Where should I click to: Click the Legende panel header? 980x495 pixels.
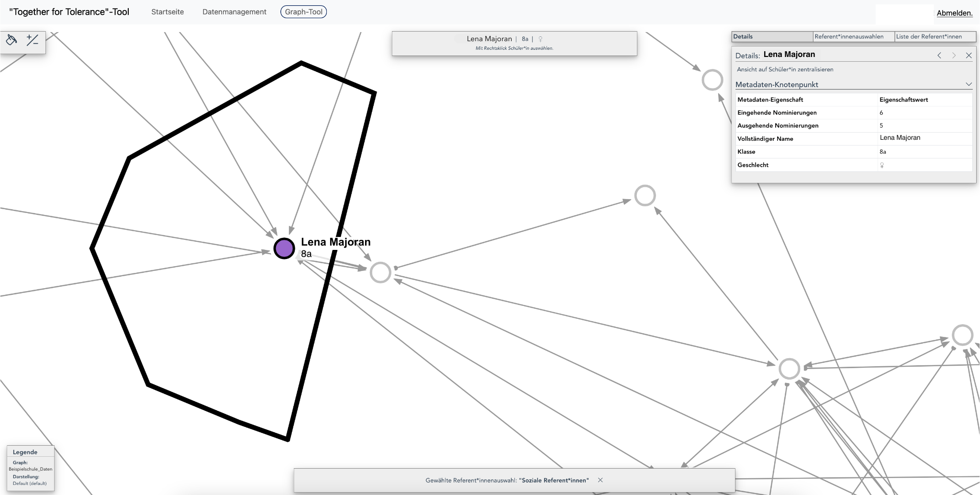tap(25, 452)
